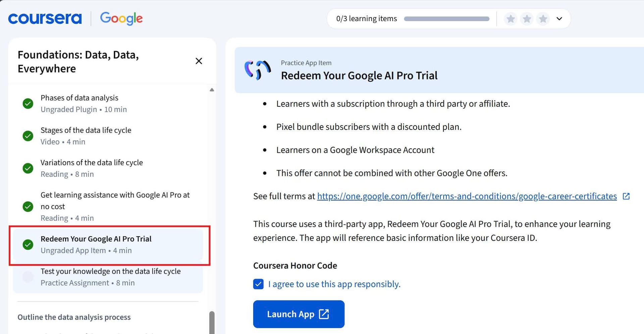644x334 pixels.
Task: Click the 'Foundations: Data, Data, Everywhere' course title
Action: (x=78, y=61)
